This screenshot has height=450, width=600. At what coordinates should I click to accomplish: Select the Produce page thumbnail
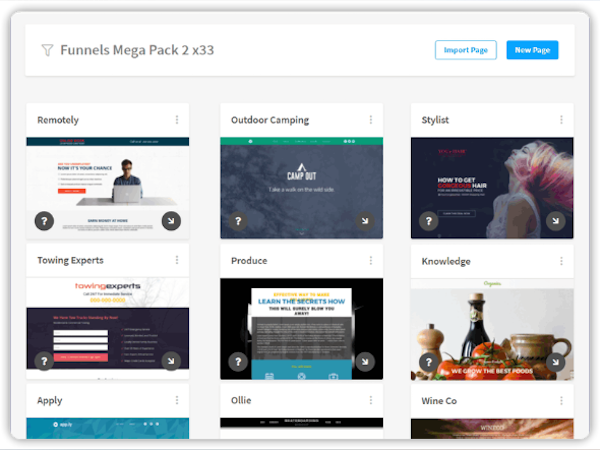point(302,329)
